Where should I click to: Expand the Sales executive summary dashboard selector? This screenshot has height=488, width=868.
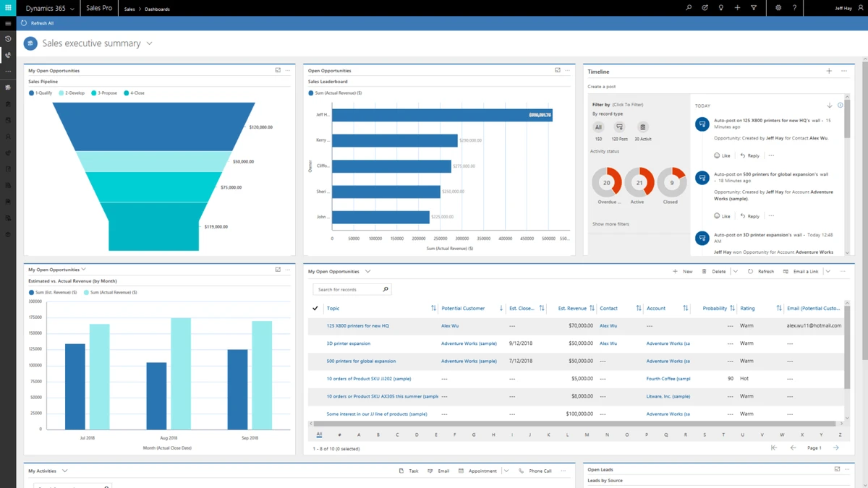[x=150, y=43]
